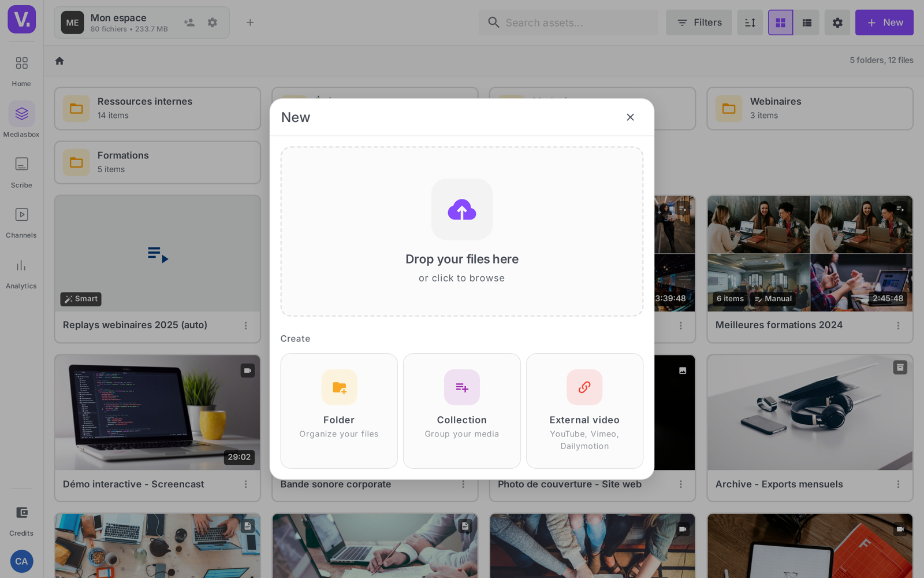Click the add member icon for Mon espace
This screenshot has width=924, height=578.
point(189,23)
